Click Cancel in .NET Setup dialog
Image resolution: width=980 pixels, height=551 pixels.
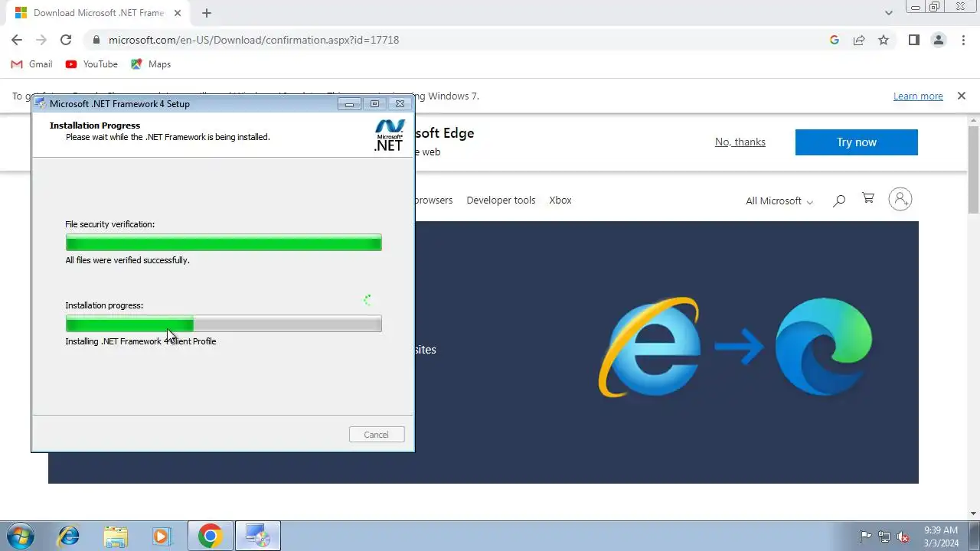(x=376, y=435)
